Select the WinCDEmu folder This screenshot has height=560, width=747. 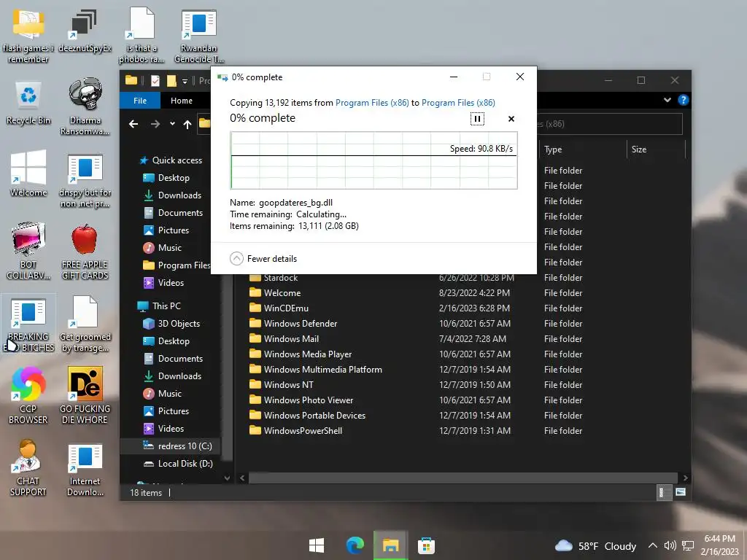279,308
